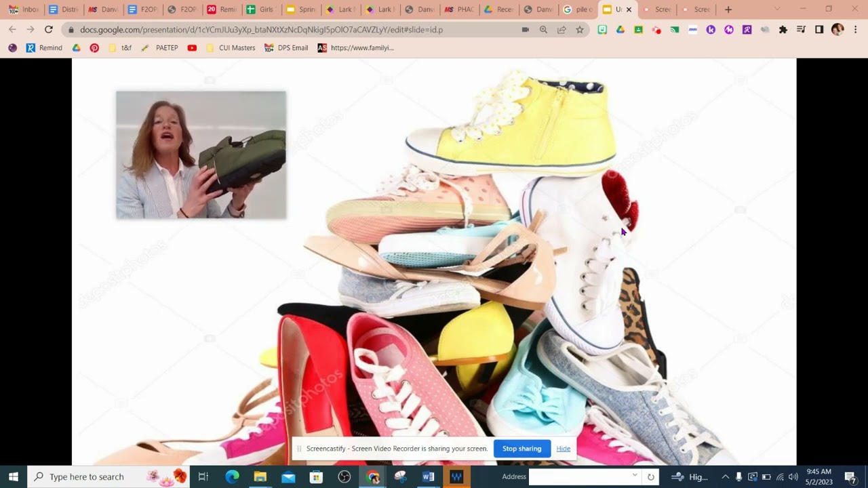
Task: Open the Google Classroom extension icon
Action: pyautogui.click(x=638, y=30)
